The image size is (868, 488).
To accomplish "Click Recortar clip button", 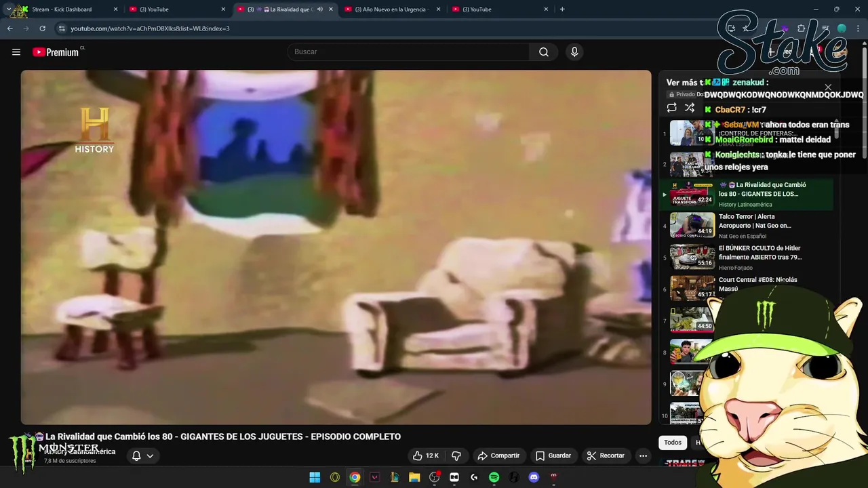I will pos(606,455).
